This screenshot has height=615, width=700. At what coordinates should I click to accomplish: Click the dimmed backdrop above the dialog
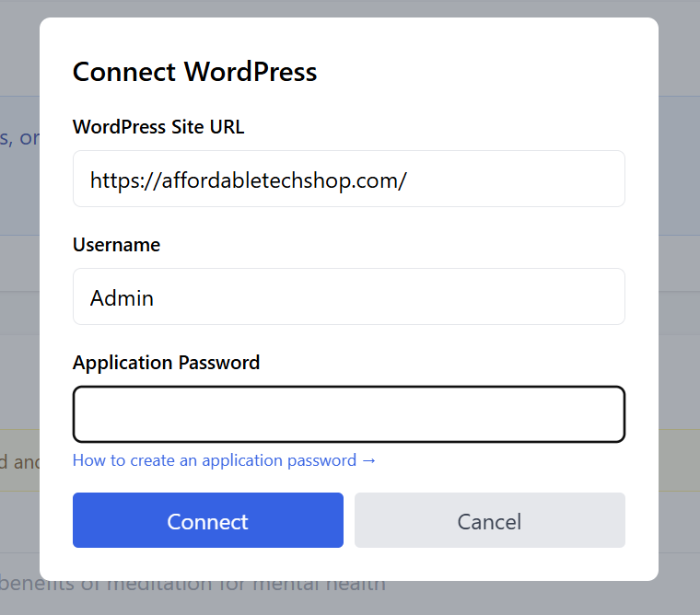coord(350,8)
